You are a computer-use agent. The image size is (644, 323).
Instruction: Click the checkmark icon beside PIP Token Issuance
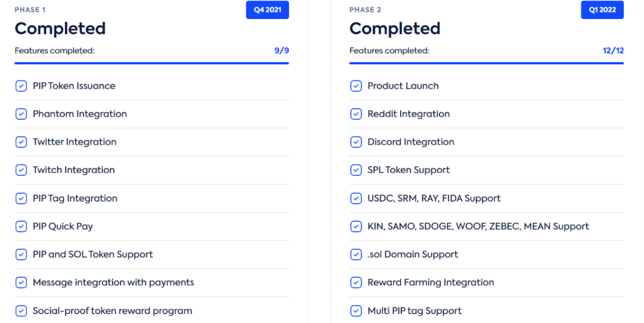coord(21,86)
